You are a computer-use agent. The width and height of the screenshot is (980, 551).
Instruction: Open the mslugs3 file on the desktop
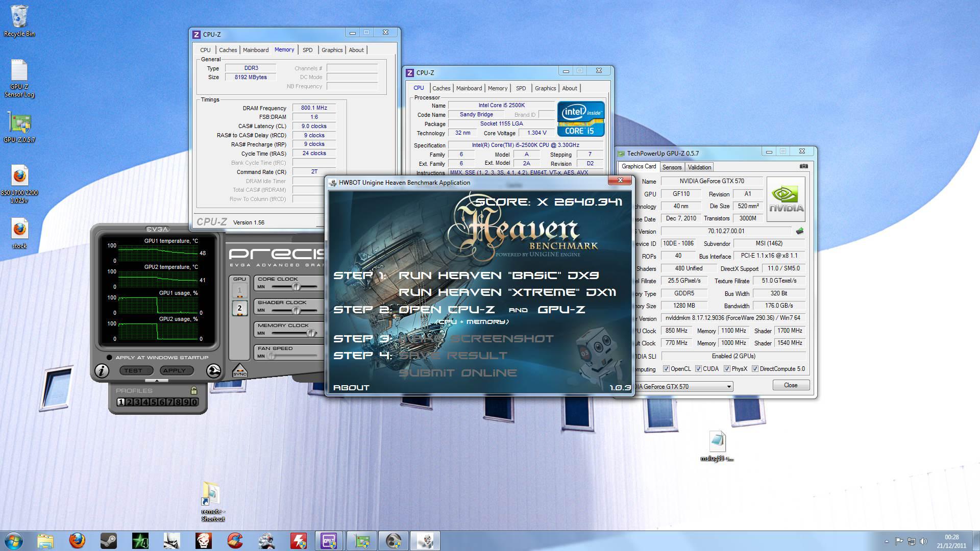click(x=717, y=446)
